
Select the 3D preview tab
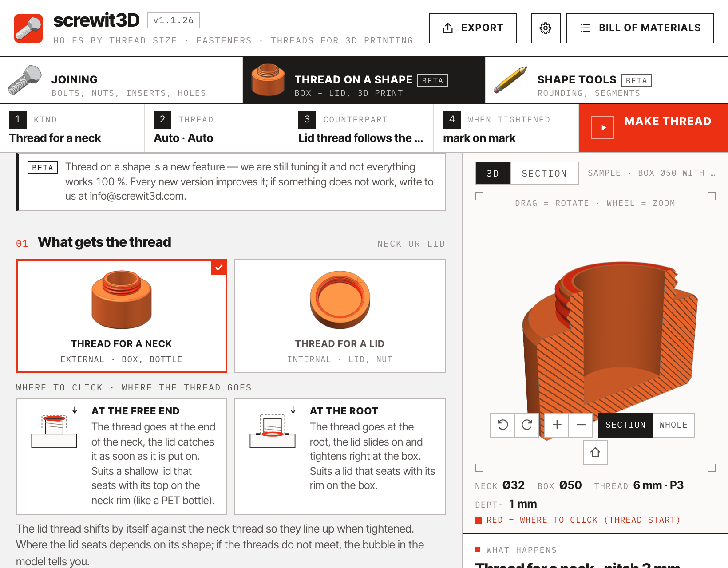coord(493,173)
